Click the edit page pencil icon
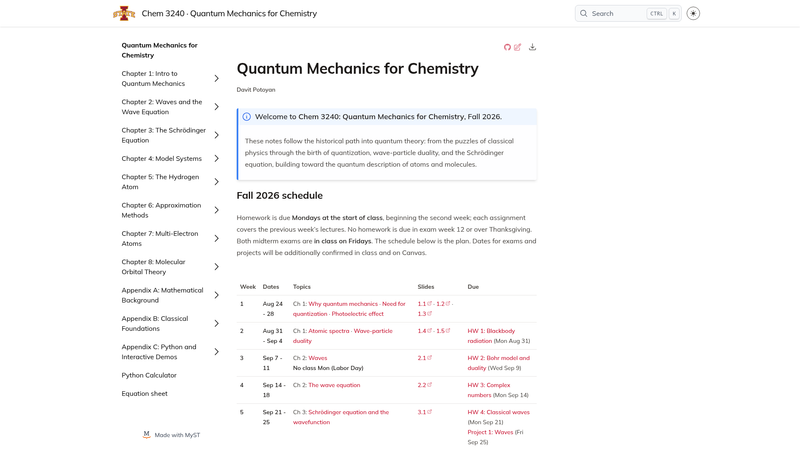 (x=517, y=47)
